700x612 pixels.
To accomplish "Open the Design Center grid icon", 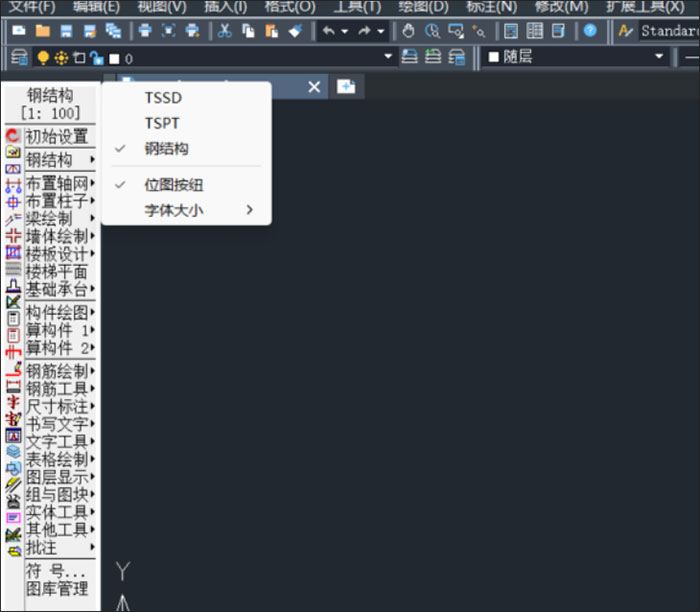I will pyautogui.click(x=534, y=31).
